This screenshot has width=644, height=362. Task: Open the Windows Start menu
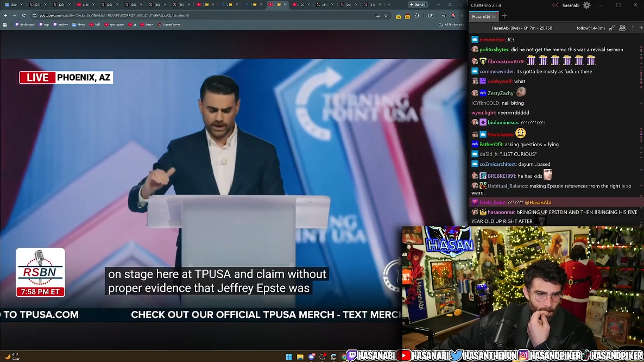[x=289, y=357]
